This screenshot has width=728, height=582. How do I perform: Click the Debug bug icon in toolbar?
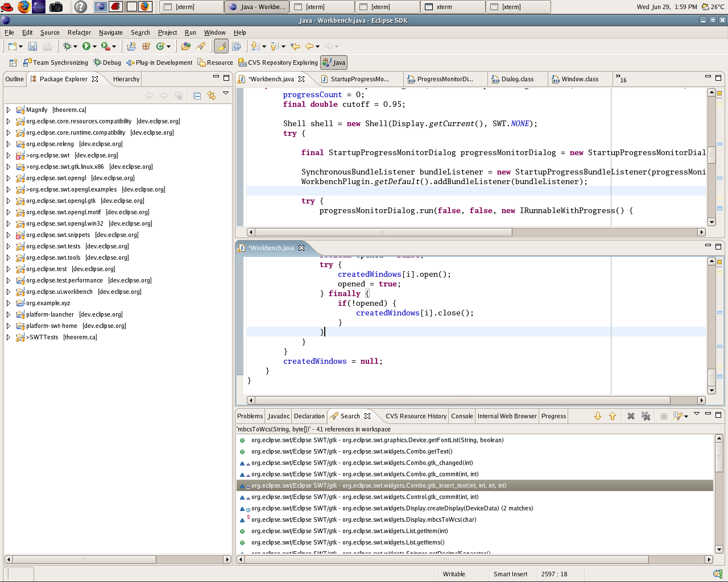(x=68, y=47)
